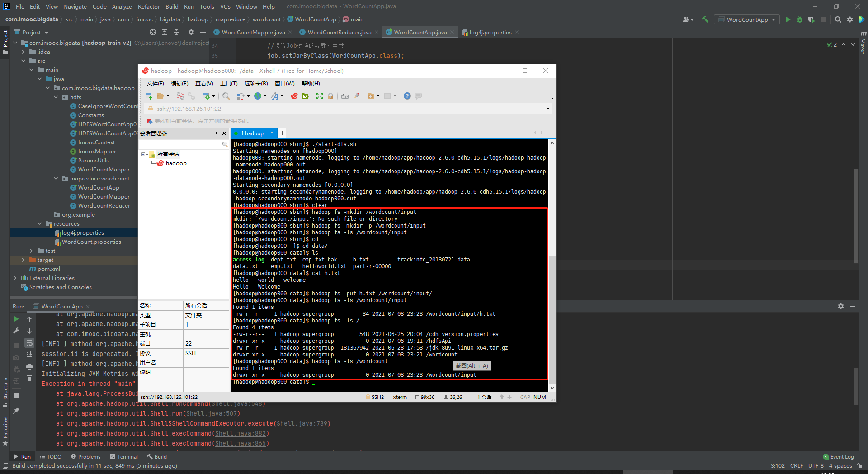Image resolution: width=868 pixels, height=474 pixels.
Task: Switch to WordCountMapper.java editor tab
Action: (253, 32)
